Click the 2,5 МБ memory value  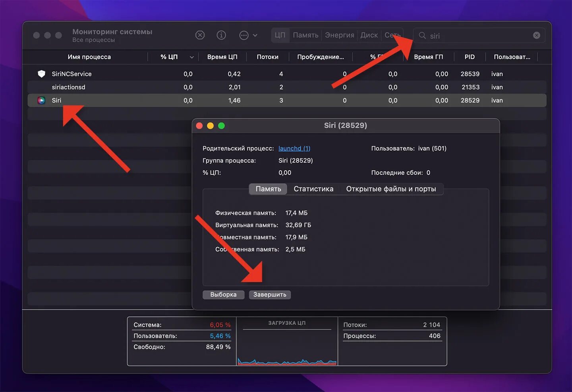tap(295, 249)
